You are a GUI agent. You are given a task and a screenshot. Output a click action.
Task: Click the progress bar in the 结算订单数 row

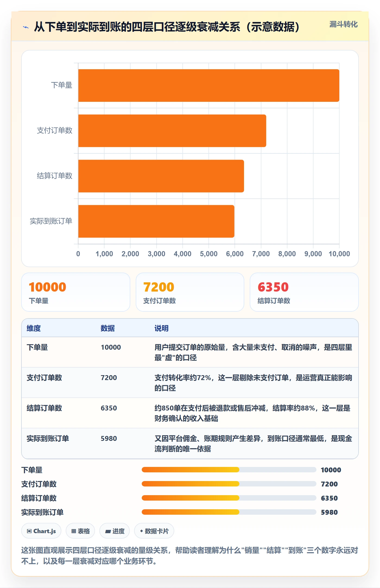point(229,498)
